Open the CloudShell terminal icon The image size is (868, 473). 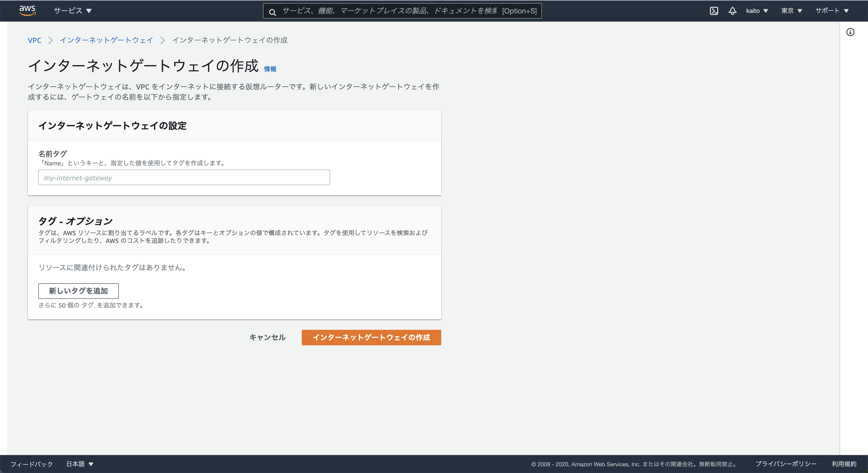coord(714,11)
